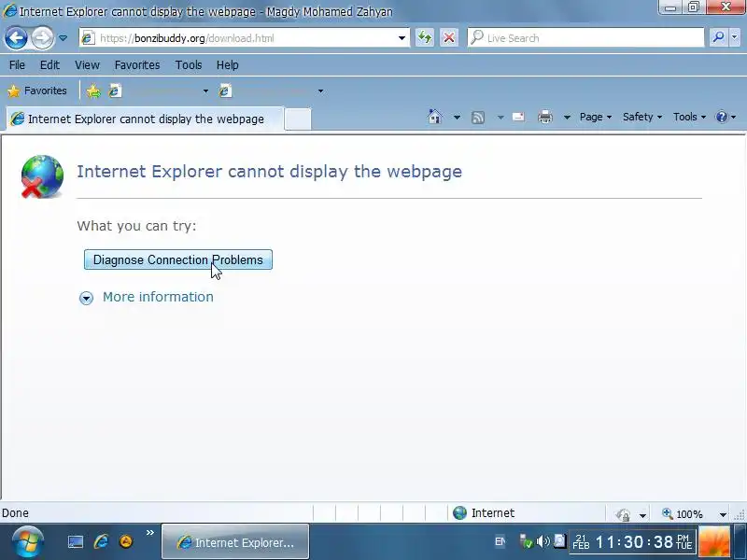This screenshot has width=747, height=560.
Task: Open the Favorites menu
Action: tap(137, 64)
